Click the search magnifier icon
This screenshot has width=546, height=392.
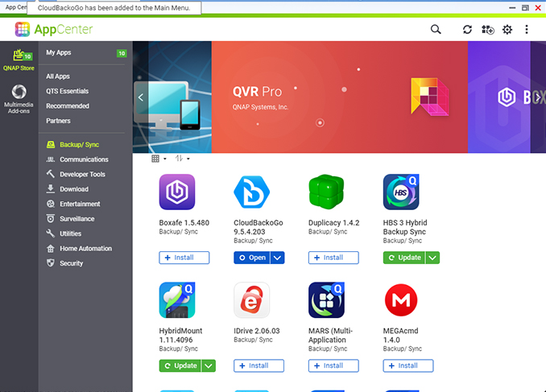tap(436, 30)
